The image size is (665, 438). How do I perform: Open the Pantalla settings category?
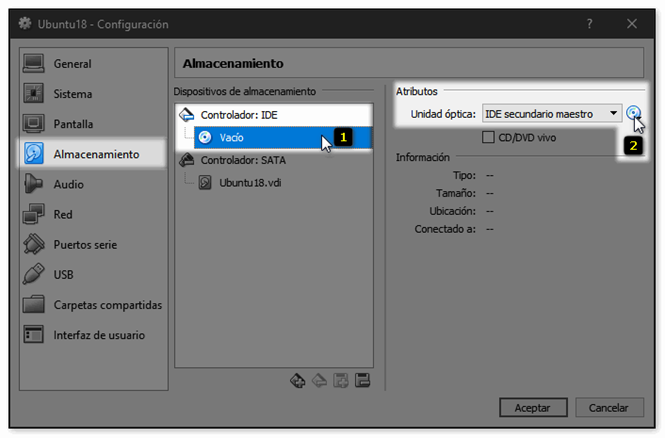(x=93, y=124)
